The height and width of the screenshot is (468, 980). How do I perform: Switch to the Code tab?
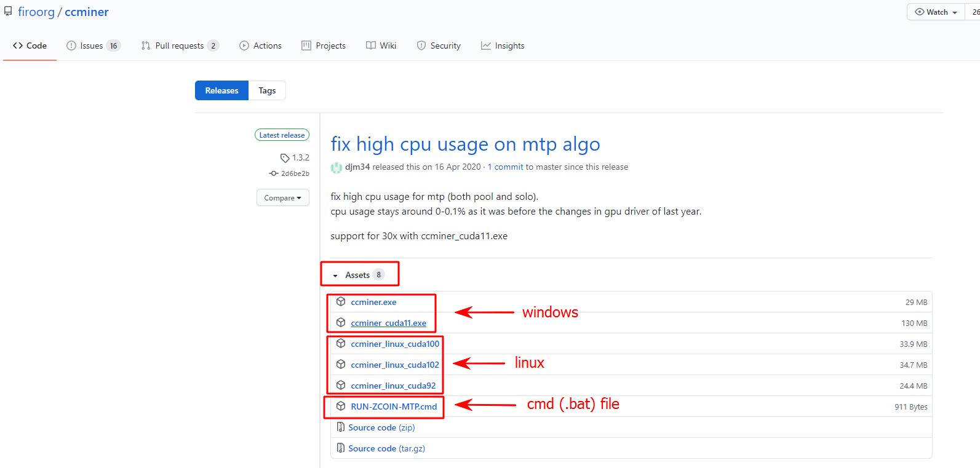pyautogui.click(x=30, y=46)
